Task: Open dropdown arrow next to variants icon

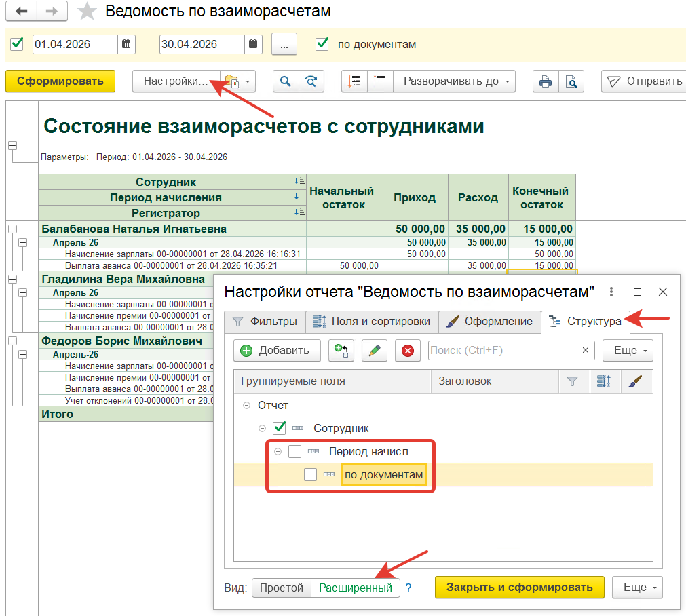Action: (248, 81)
